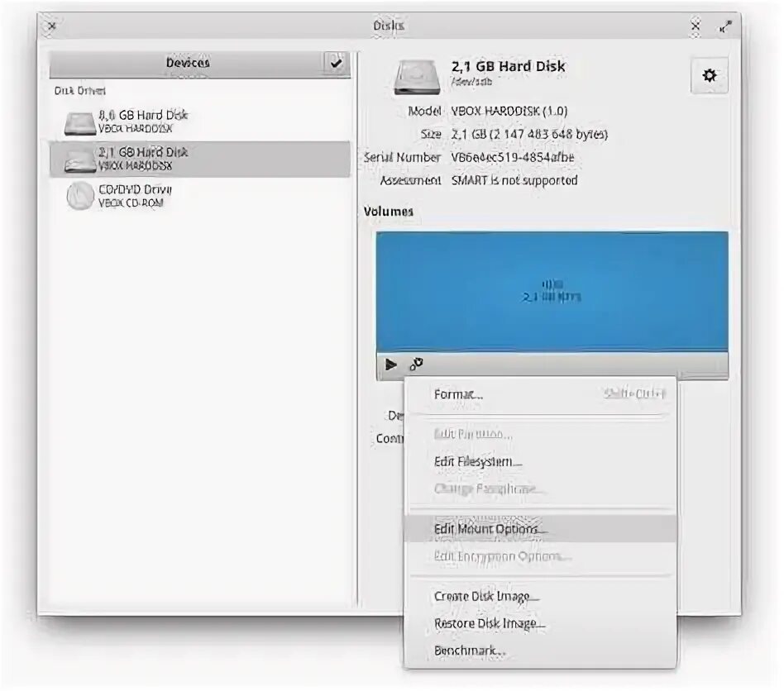
Task: Select the 8,0 GB Hard Disk
Action: coord(200,122)
